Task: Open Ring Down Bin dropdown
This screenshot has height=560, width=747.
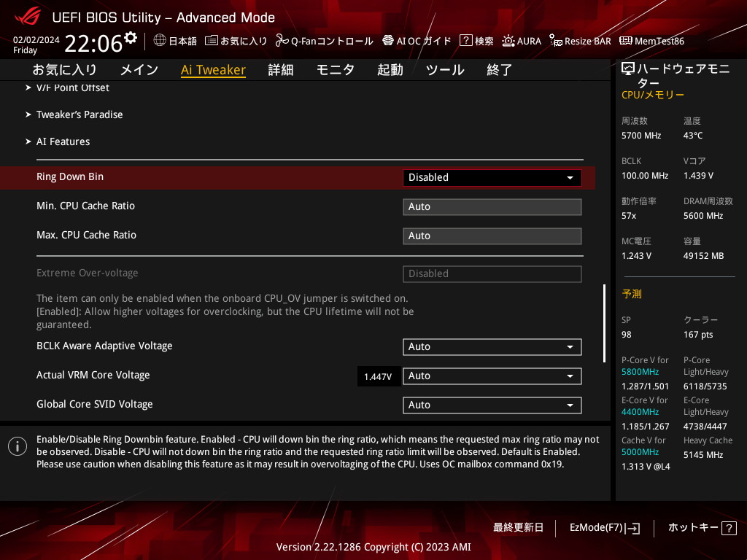Action: (492, 178)
